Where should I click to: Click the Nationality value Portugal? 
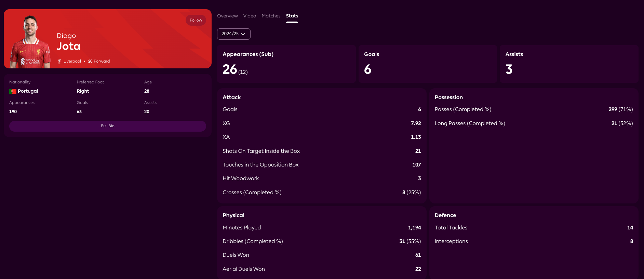pos(28,91)
